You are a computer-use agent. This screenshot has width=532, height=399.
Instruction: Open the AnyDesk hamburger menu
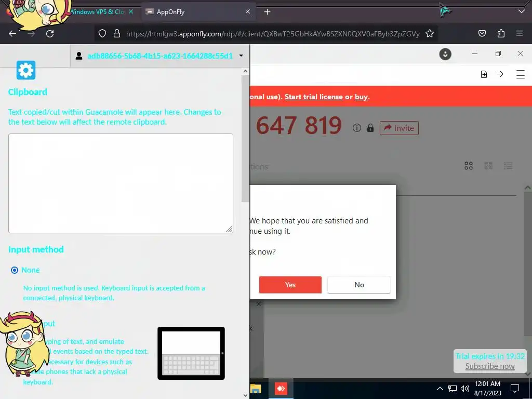pos(521,74)
